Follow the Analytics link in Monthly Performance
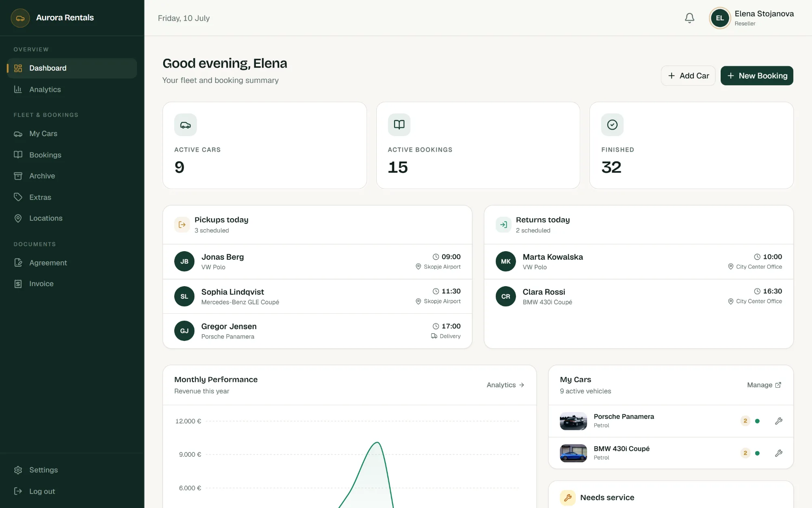812x508 pixels. pyautogui.click(x=505, y=385)
